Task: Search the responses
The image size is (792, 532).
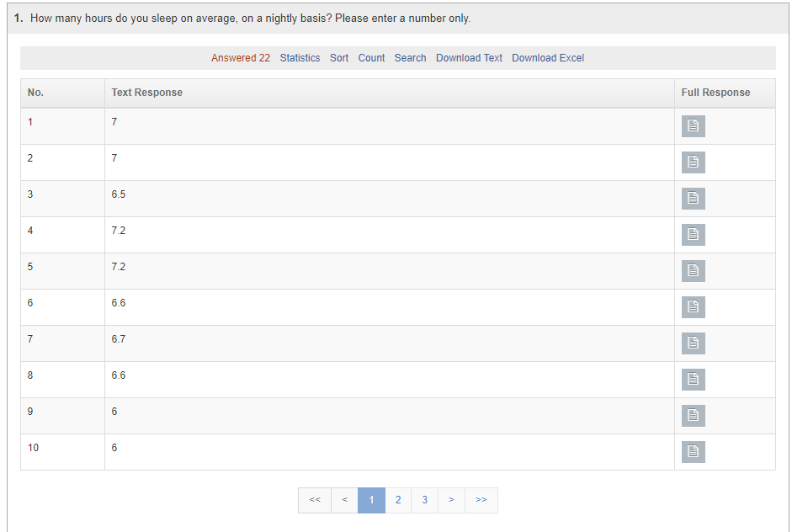Action: pyautogui.click(x=410, y=58)
